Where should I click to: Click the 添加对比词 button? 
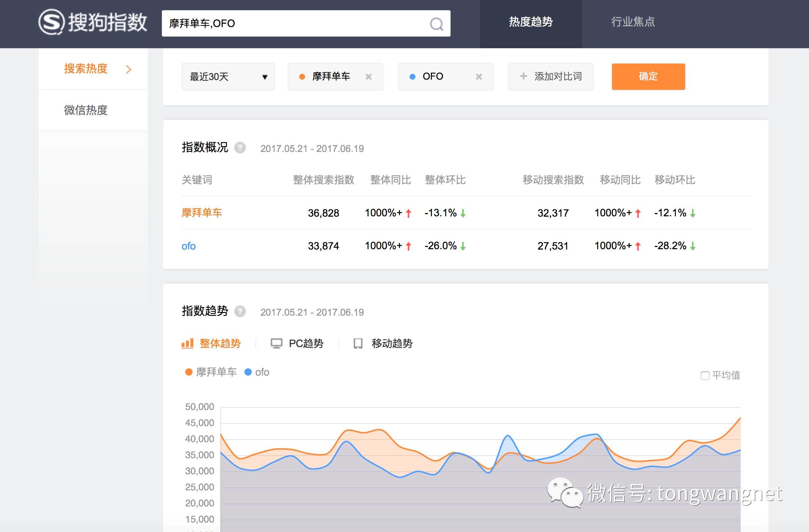pos(551,77)
